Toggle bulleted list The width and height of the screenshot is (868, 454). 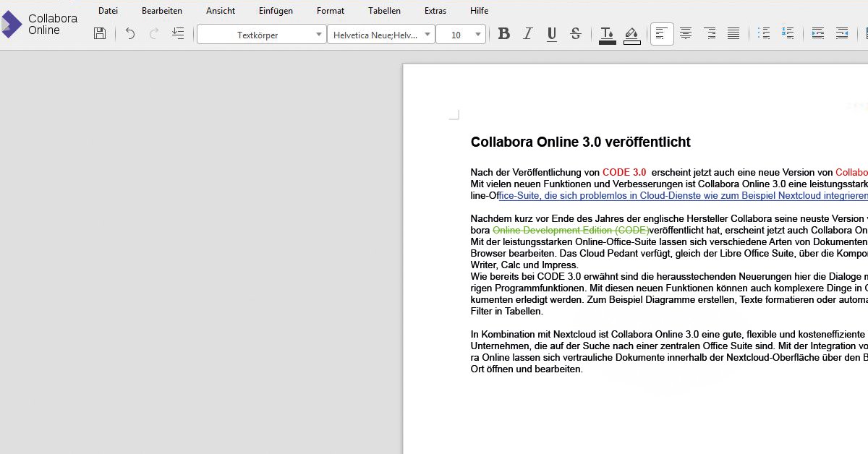(764, 34)
